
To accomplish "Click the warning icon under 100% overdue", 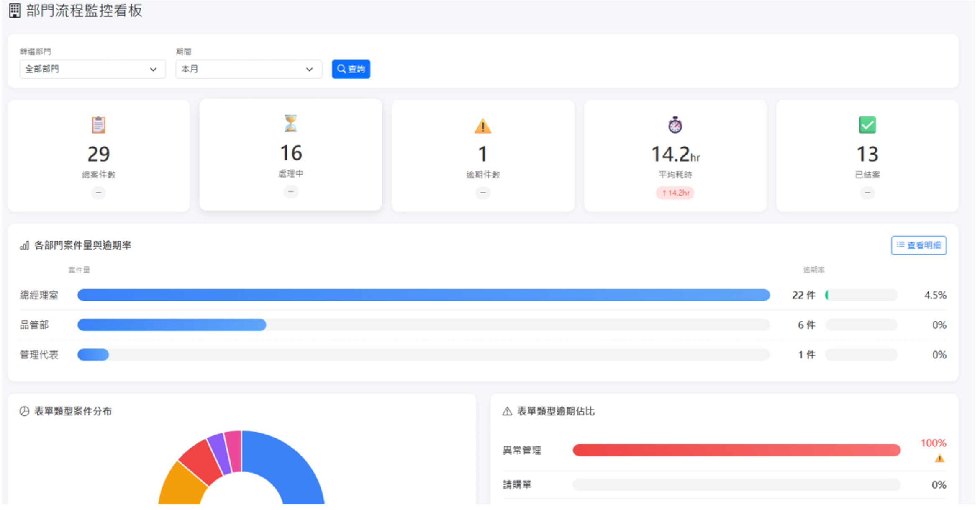I will pos(939,458).
